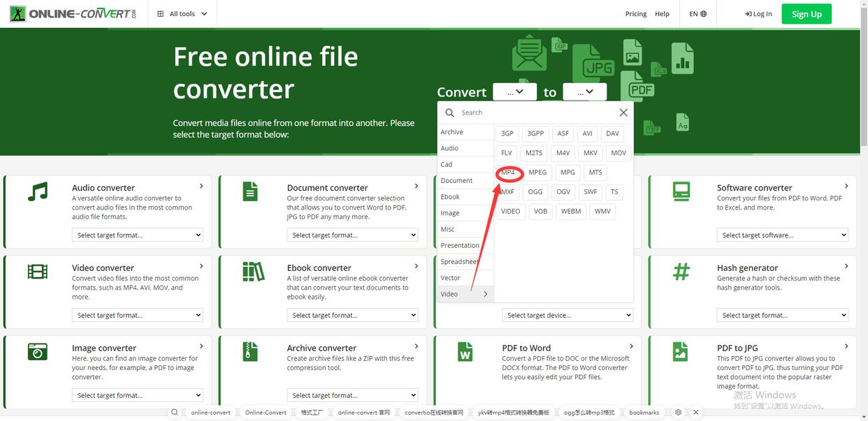Screen dimensions: 868x421
Task: Click the bottom bar settings gear icon
Action: point(678,413)
